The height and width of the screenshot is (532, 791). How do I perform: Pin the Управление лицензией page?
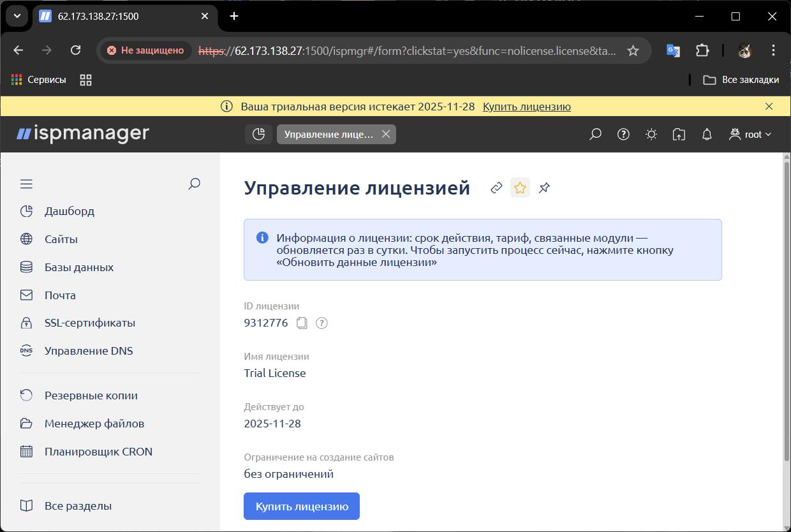[x=544, y=187]
